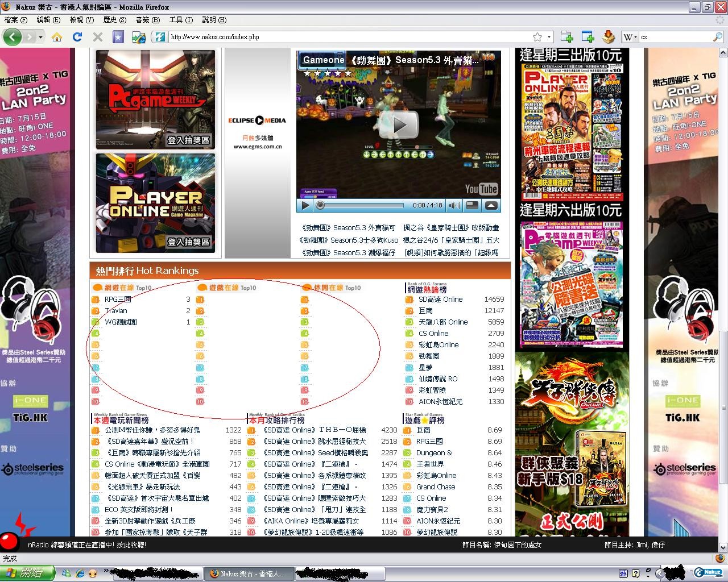This screenshot has width=728, height=582.
Task: Click the small play button in video controls
Action: [x=305, y=206]
